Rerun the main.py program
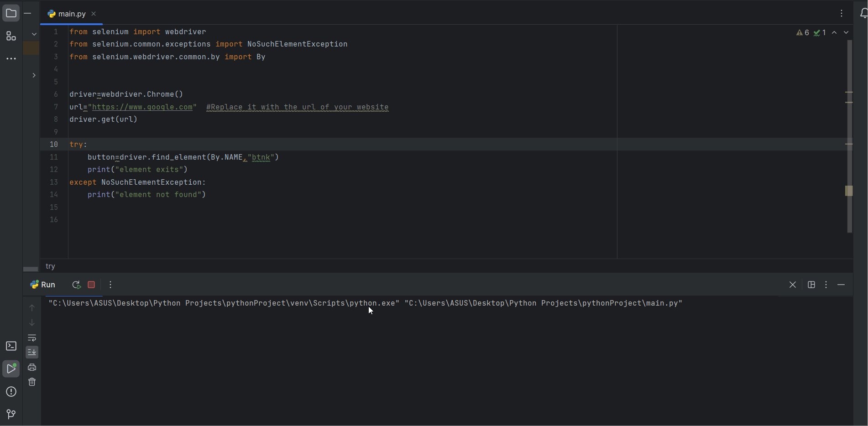Screen dimensions: 868x426 pyautogui.click(x=76, y=285)
